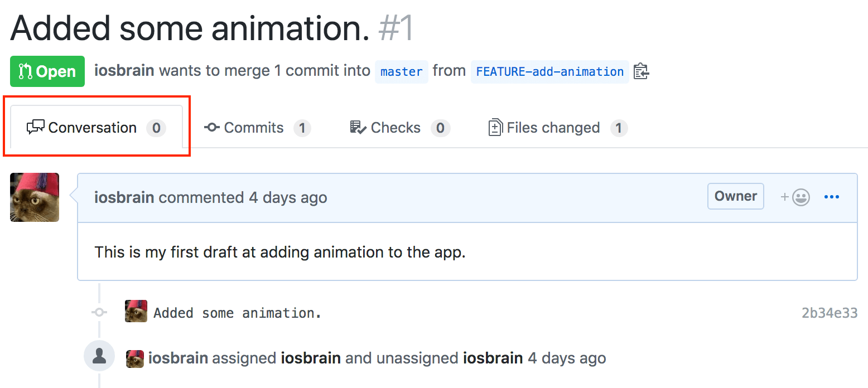This screenshot has width=868, height=388.
Task: Open the comment options ellipsis menu
Action: pos(831,197)
